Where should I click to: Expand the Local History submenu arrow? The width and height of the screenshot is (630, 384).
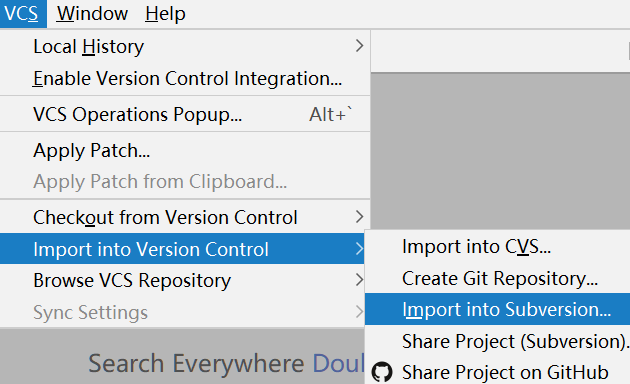[x=360, y=46]
